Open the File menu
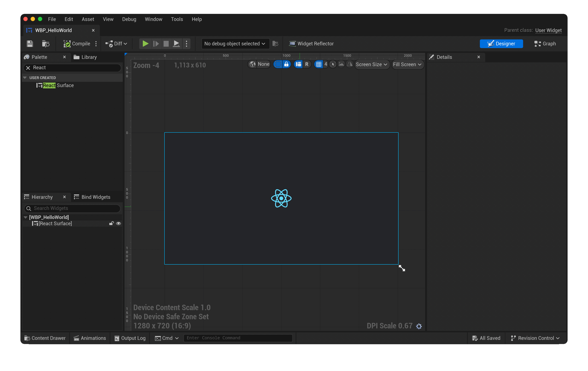The image size is (588, 371). (x=52, y=19)
